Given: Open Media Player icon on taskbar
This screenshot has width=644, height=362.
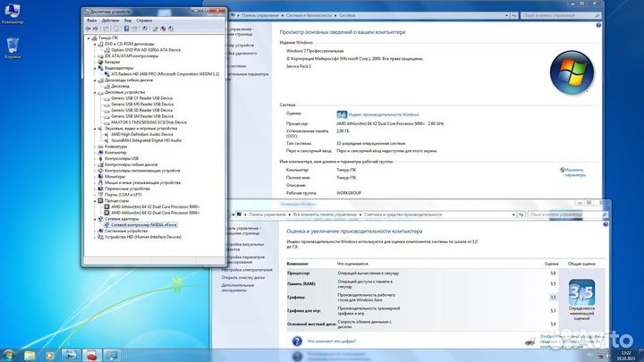Looking at the screenshot, I should (x=50, y=356).
